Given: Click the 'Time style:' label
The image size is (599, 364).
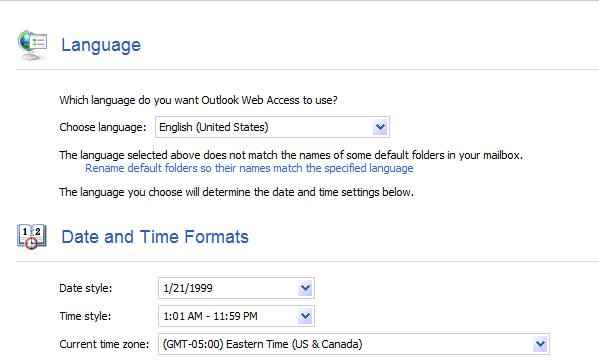Looking at the screenshot, I should point(85,316).
